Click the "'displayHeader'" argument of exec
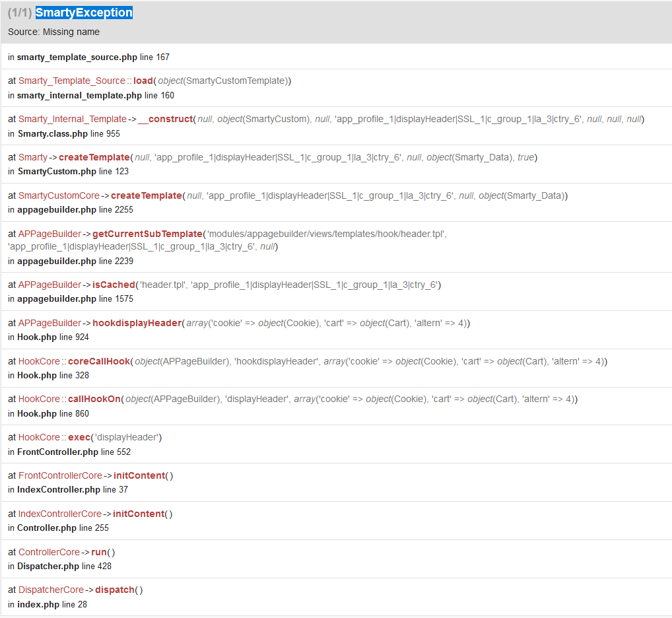 pos(127,437)
